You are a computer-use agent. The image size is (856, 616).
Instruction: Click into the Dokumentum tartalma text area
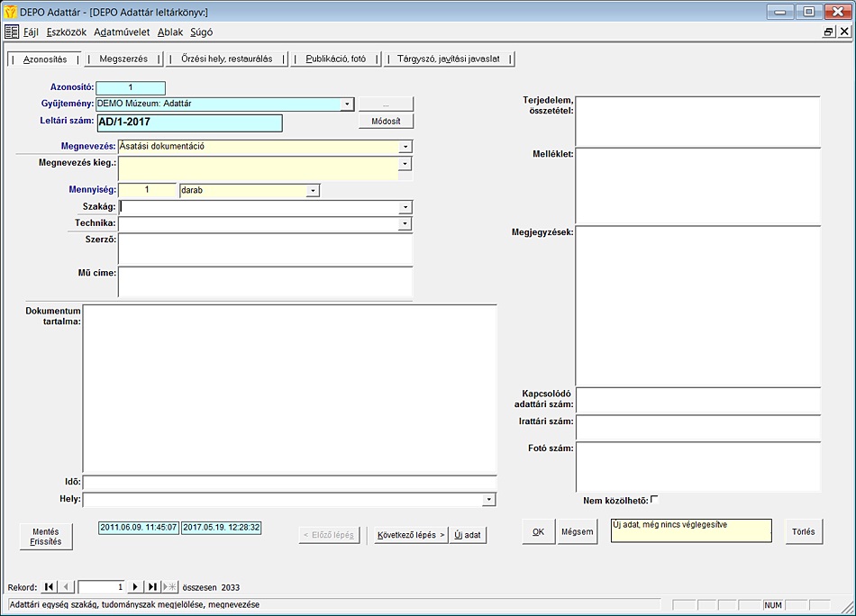(288, 387)
